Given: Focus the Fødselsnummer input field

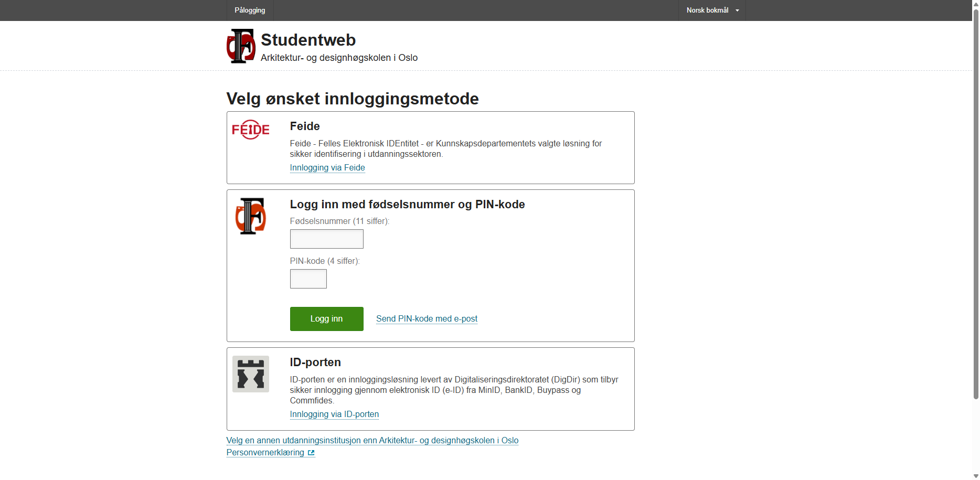Looking at the screenshot, I should 326,239.
